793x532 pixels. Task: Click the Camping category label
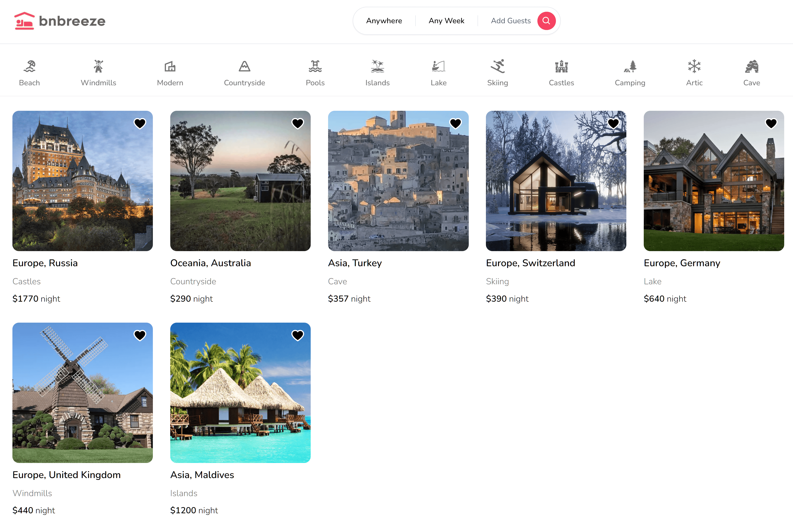630,83
